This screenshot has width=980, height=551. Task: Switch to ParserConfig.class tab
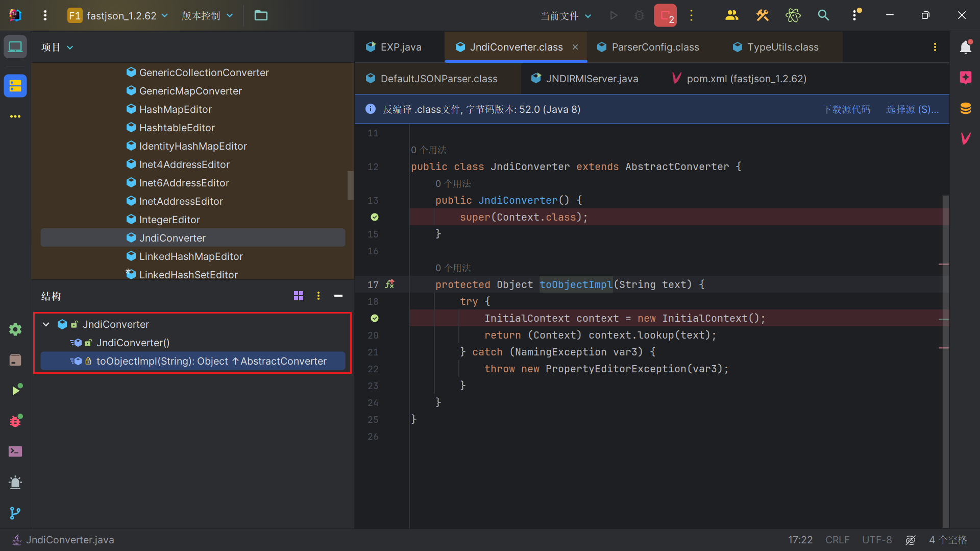pyautogui.click(x=648, y=47)
